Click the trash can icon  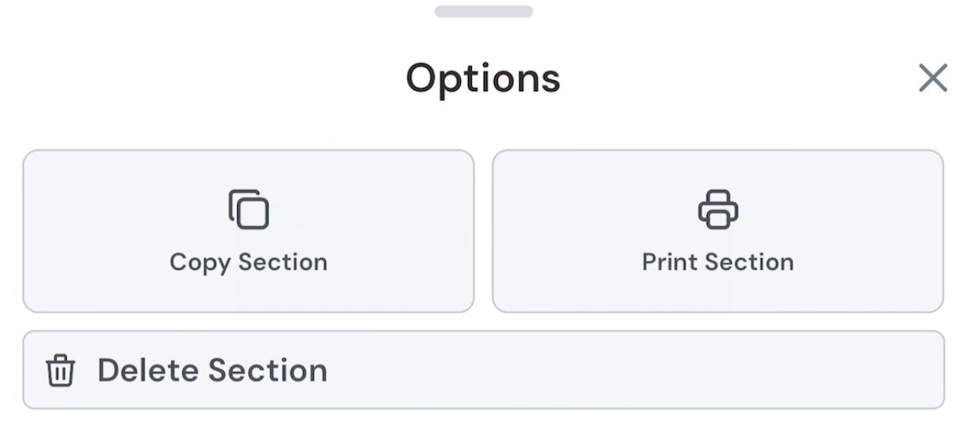(x=60, y=370)
